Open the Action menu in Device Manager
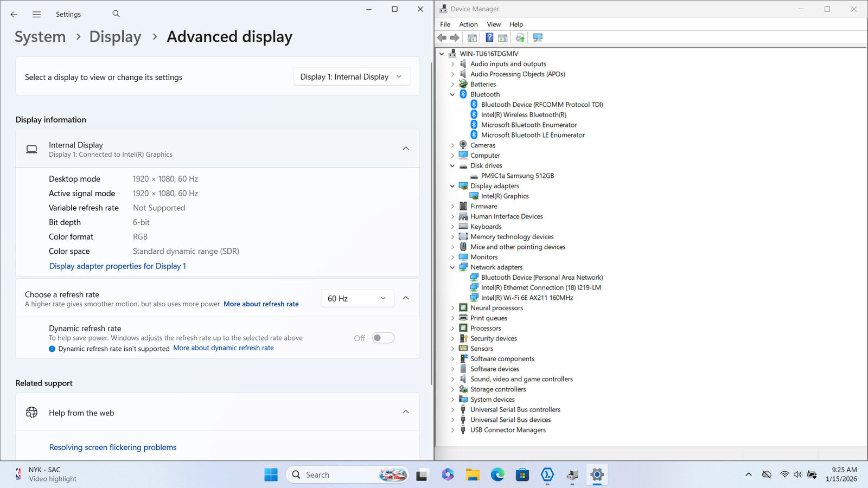 pos(468,24)
